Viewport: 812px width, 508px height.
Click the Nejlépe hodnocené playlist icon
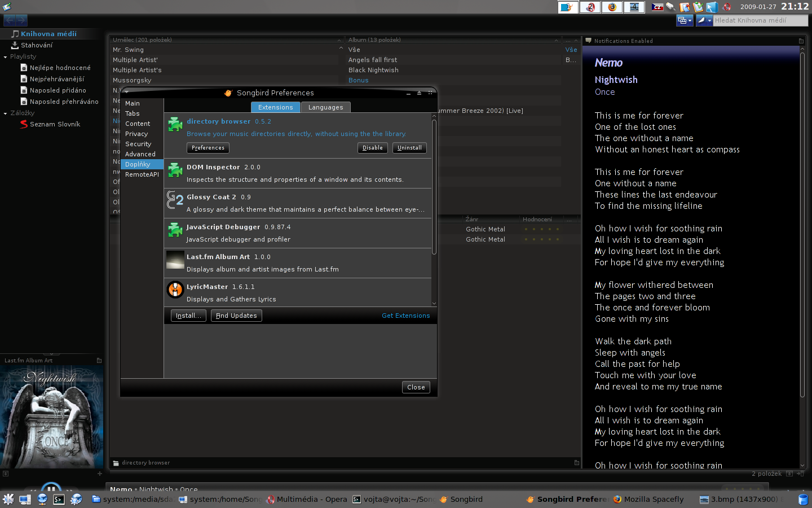pyautogui.click(x=24, y=68)
